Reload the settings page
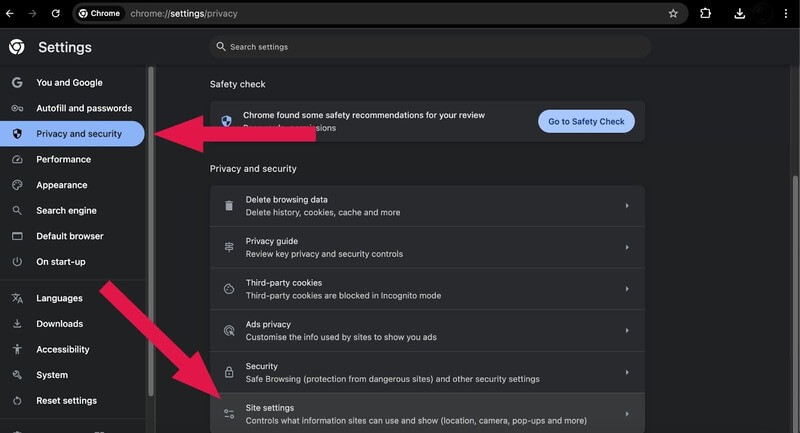This screenshot has height=433, width=800. coord(56,13)
